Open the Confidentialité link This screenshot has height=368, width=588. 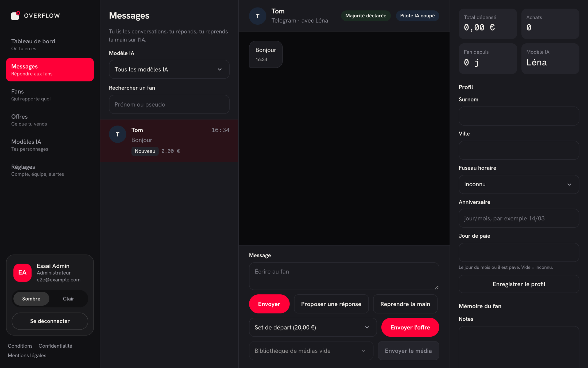[55, 346]
